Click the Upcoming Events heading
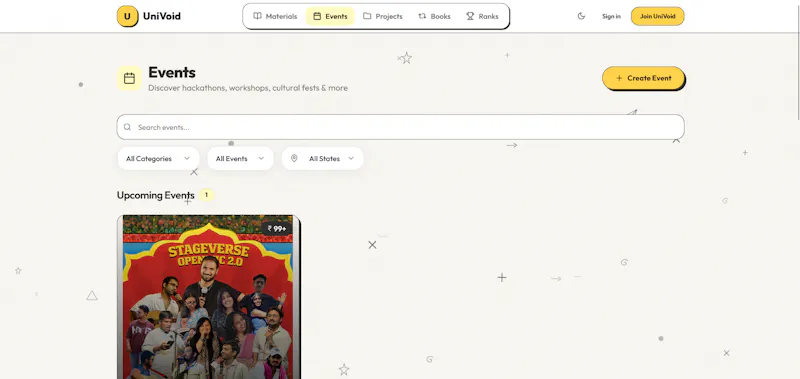 tap(156, 195)
